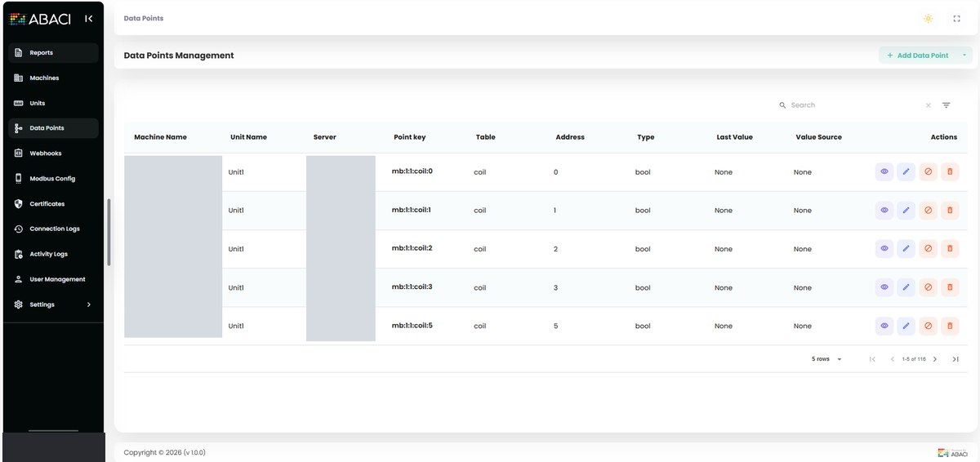Click the 1-5 of 116 pagination text
The width and height of the screenshot is (980, 462).
(914, 359)
